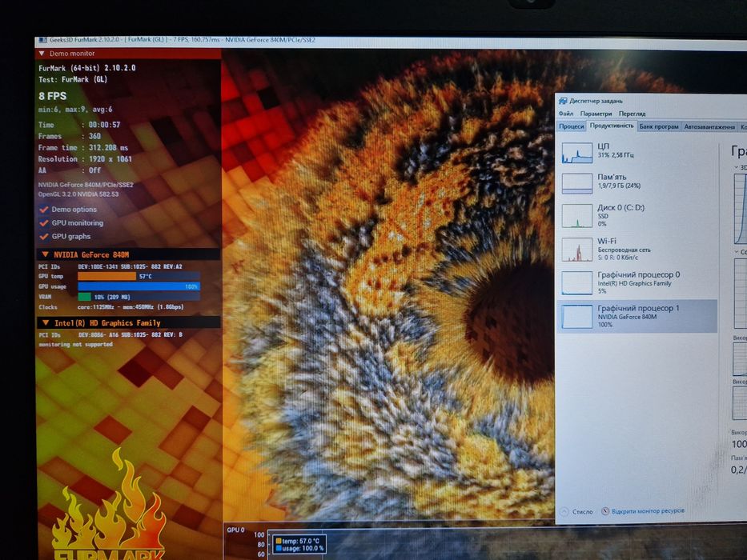This screenshot has width=747, height=560.
Task: Click the GPU 0 graph label
Action: click(236, 530)
